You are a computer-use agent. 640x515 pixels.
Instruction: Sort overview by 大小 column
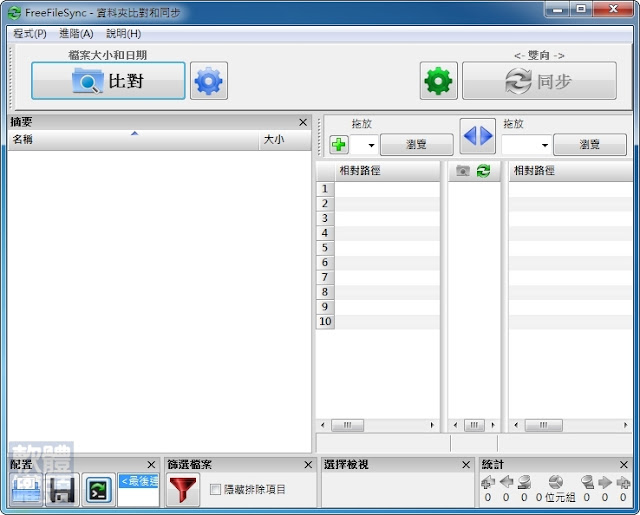pyautogui.click(x=285, y=140)
